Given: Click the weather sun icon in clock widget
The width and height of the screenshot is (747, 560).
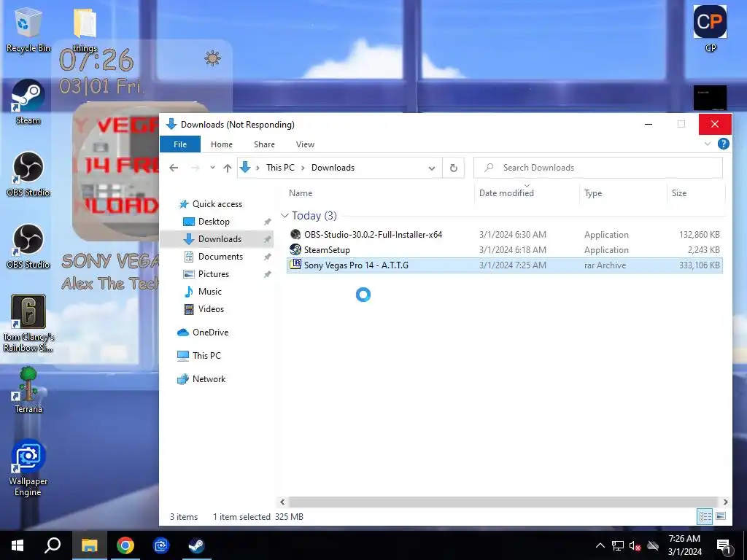Looking at the screenshot, I should pyautogui.click(x=212, y=58).
